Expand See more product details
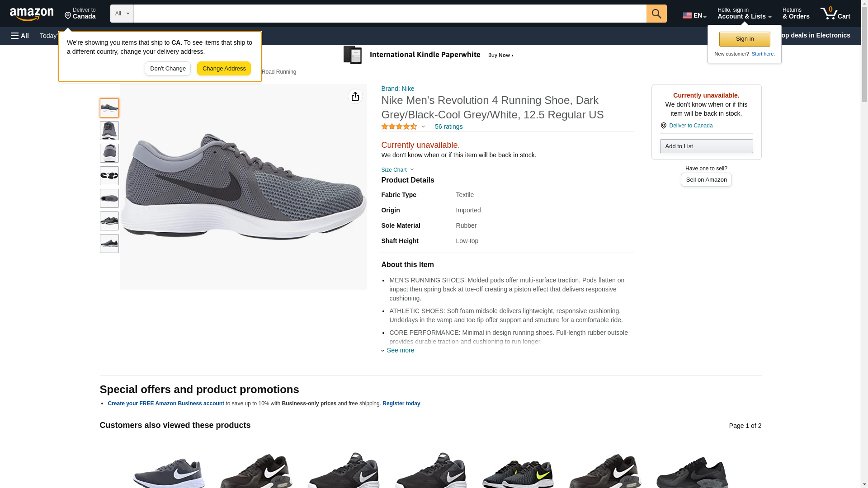The image size is (868, 488). click(x=400, y=350)
